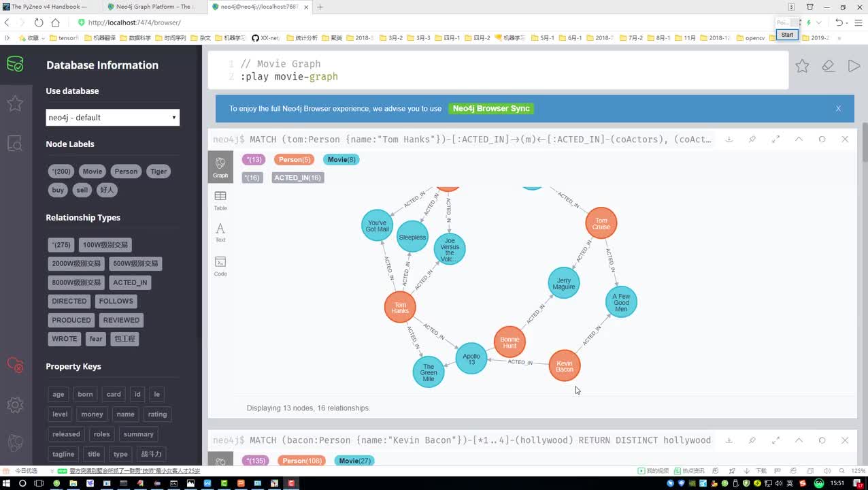868x490 pixels.
Task: Switch to Neo4j Graph Platform tab
Action: (155, 7)
